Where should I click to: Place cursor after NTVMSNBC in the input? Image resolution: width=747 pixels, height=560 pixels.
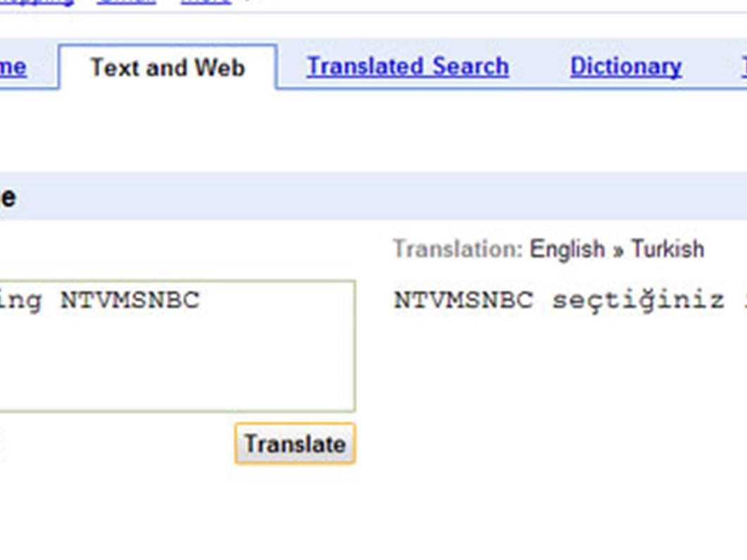pyautogui.click(x=204, y=299)
